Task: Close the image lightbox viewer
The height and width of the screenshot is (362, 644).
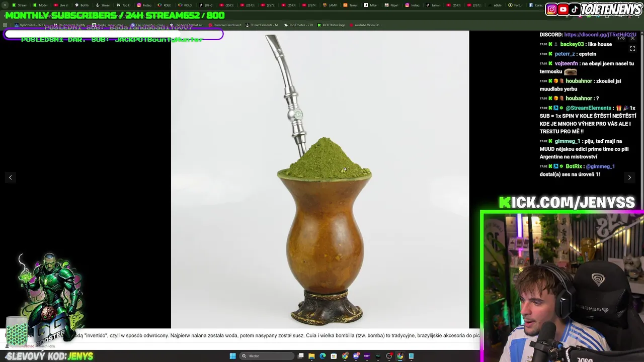Action: (632, 38)
